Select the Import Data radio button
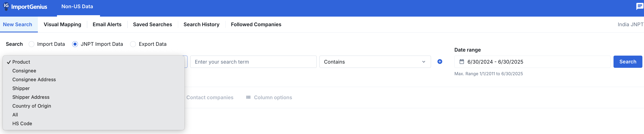Screen dimensions: 644x134 [x=31, y=44]
